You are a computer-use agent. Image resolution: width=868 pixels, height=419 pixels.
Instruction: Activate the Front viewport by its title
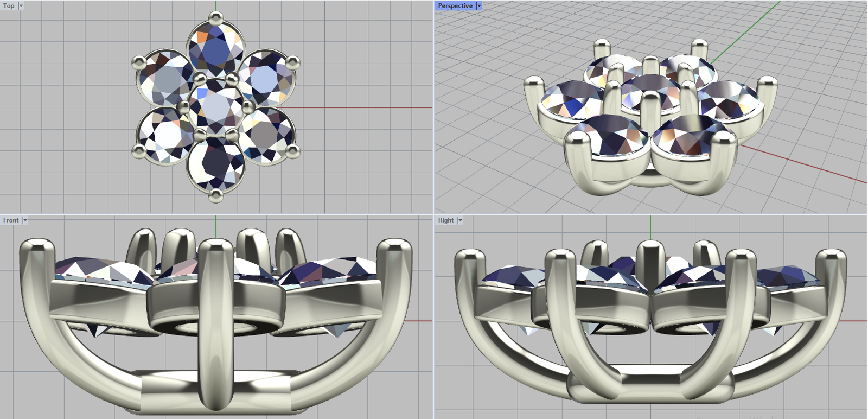click(11, 220)
